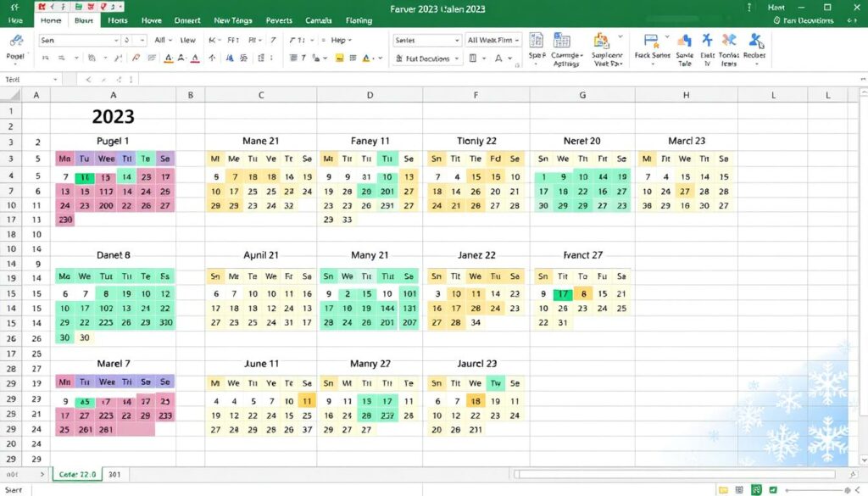Switch to the New Tengs ribbon tab
The width and height of the screenshot is (868, 496).
coord(232,20)
